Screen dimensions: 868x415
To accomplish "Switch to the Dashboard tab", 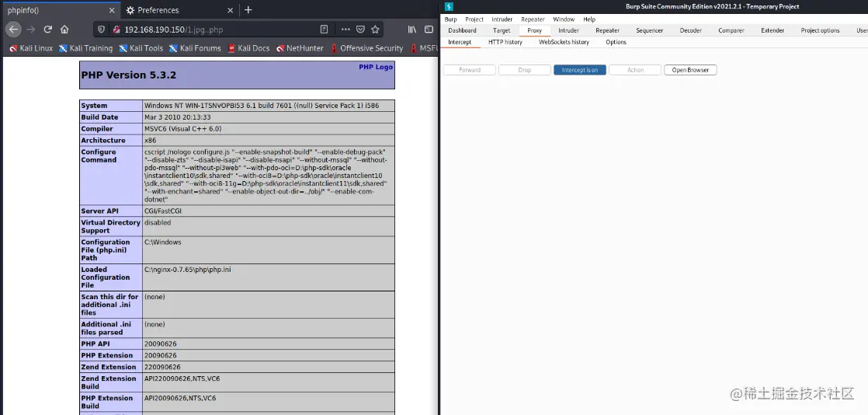I will pos(462,30).
